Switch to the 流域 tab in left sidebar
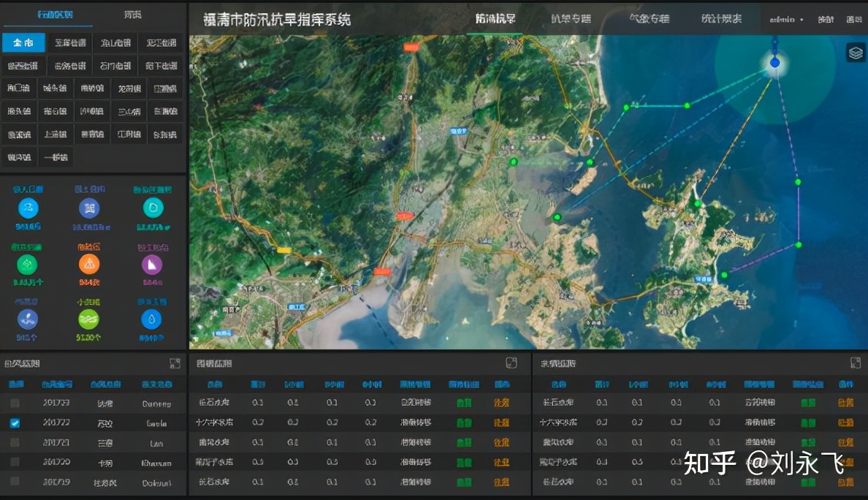This screenshot has height=500, width=868. [x=133, y=13]
